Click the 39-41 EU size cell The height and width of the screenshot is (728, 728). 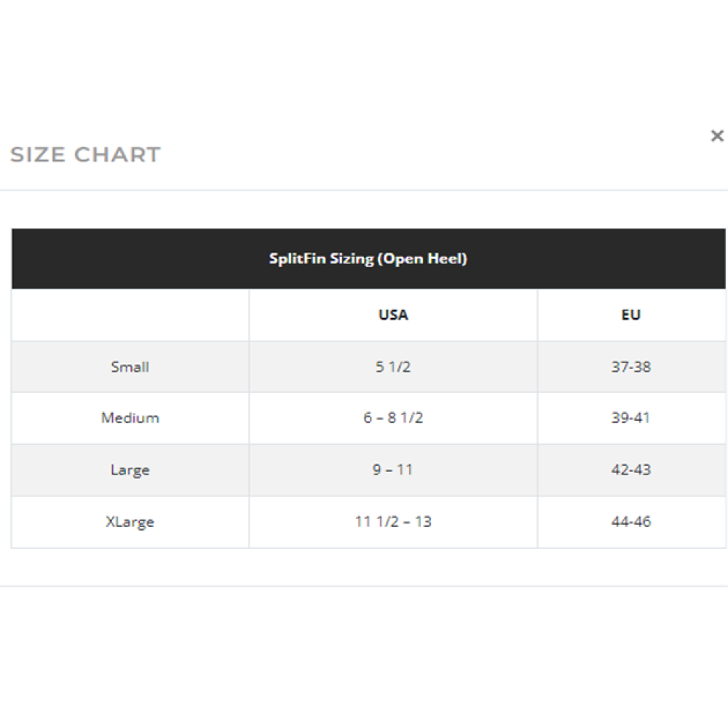pos(631,418)
